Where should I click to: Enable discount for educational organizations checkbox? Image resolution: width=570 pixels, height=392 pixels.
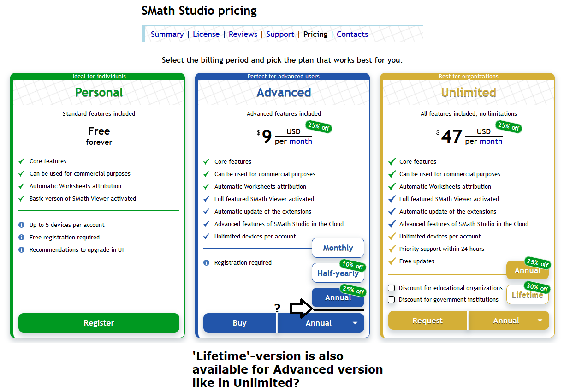click(x=392, y=288)
